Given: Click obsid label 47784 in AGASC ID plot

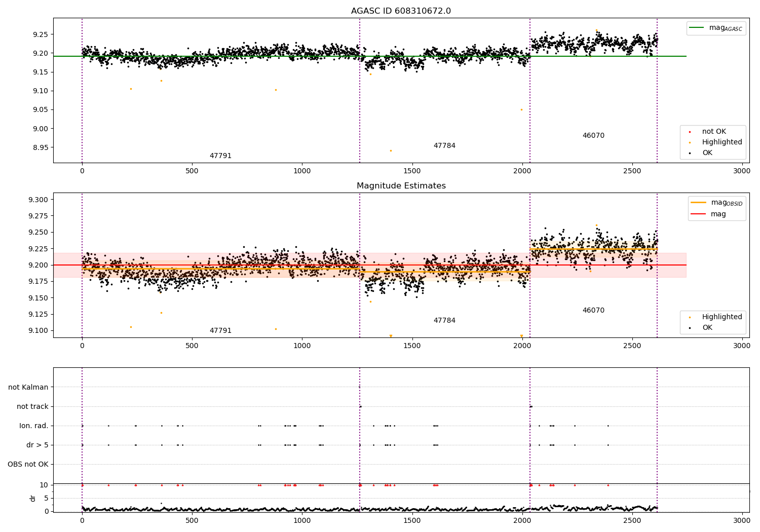Looking at the screenshot, I should click(444, 146).
